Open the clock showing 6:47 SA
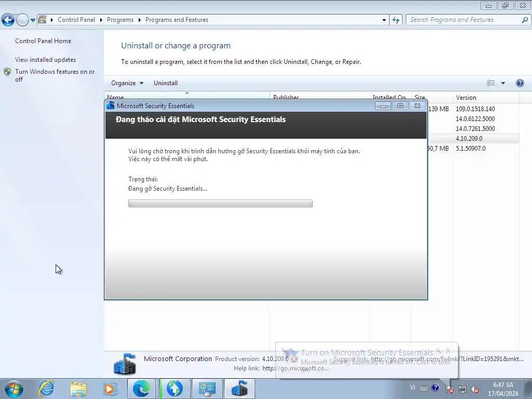 point(503,389)
